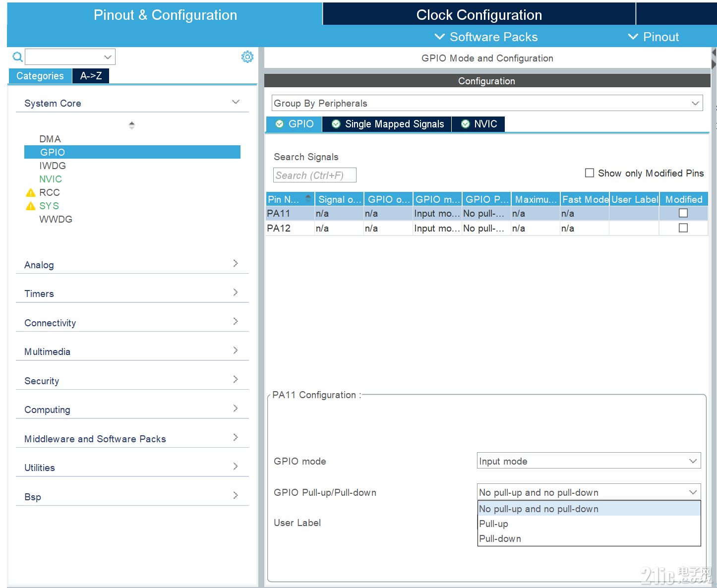Select NVIC in System Core list
This screenshot has height=588, width=717.
(51, 179)
